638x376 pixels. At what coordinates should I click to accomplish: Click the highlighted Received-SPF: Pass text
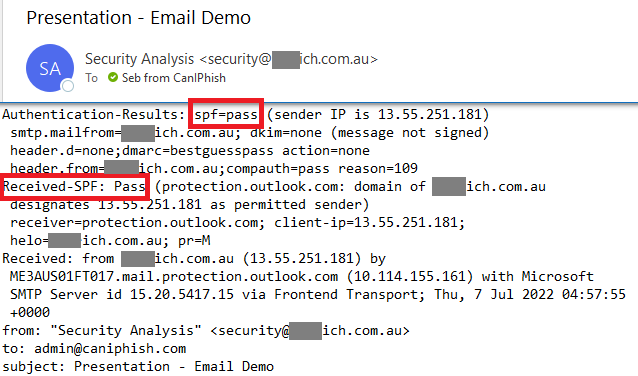tap(74, 186)
